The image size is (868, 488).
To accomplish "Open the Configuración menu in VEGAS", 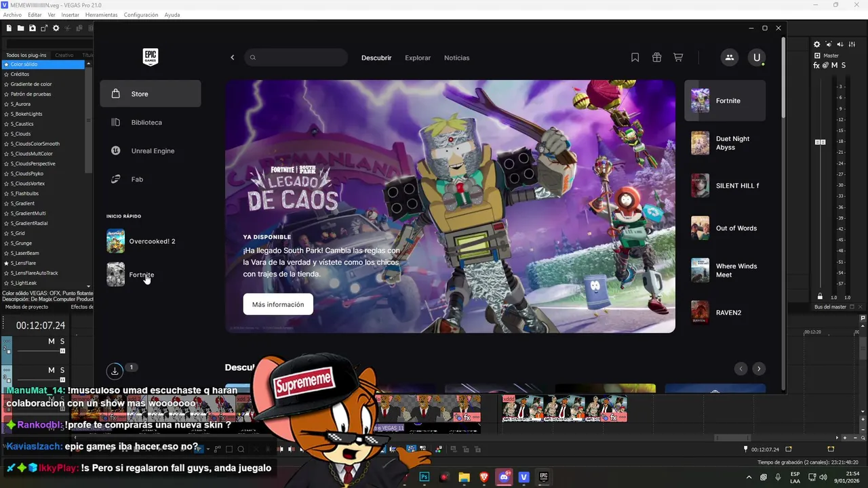I will pyautogui.click(x=141, y=15).
